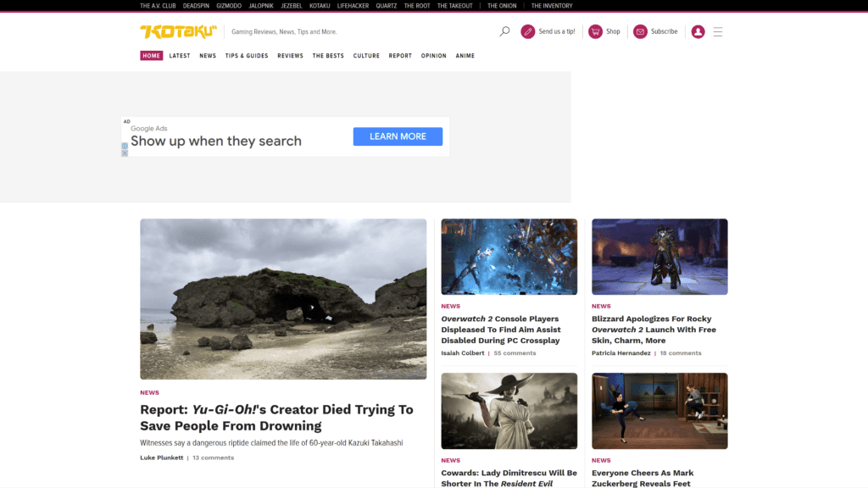Viewport: 868px width, 488px height.
Task: Open the Shop link
Action: [x=613, y=31]
